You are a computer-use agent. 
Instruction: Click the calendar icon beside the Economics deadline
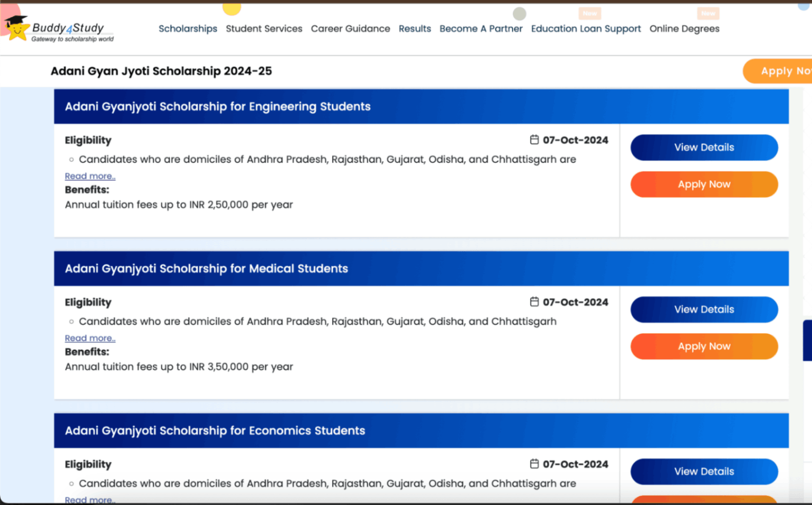[534, 464]
